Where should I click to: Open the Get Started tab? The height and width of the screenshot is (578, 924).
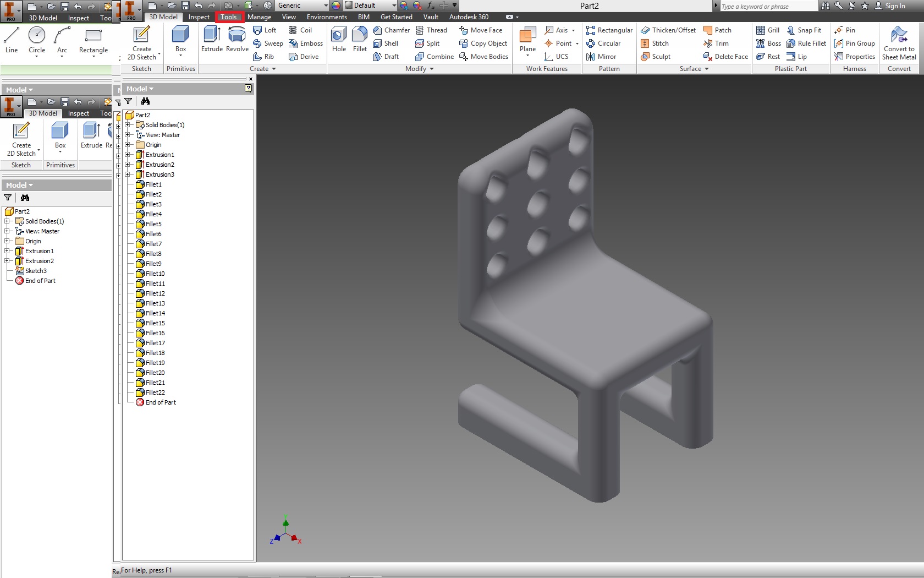[x=396, y=17]
